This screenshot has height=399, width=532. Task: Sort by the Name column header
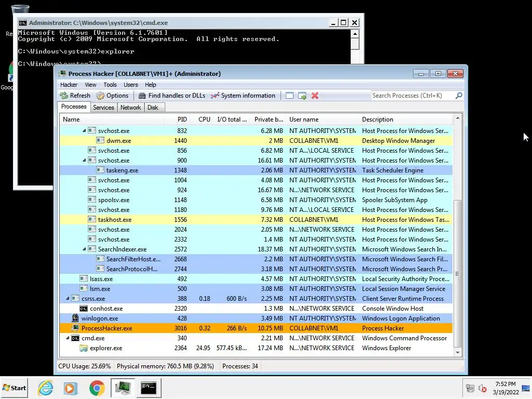click(x=112, y=119)
